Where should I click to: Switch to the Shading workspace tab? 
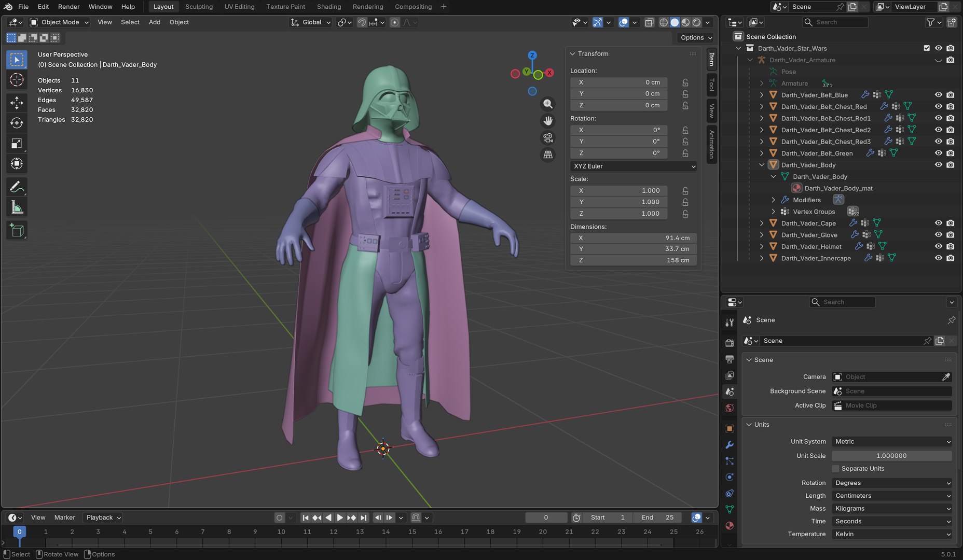329,7
